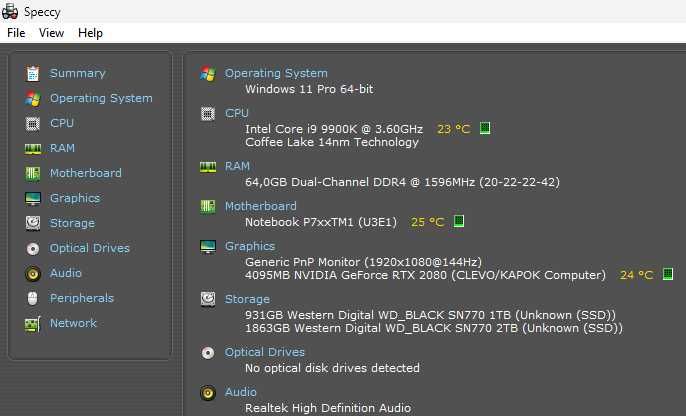Click the RAM stick icon in sidebar
686x416 pixels.
33,149
